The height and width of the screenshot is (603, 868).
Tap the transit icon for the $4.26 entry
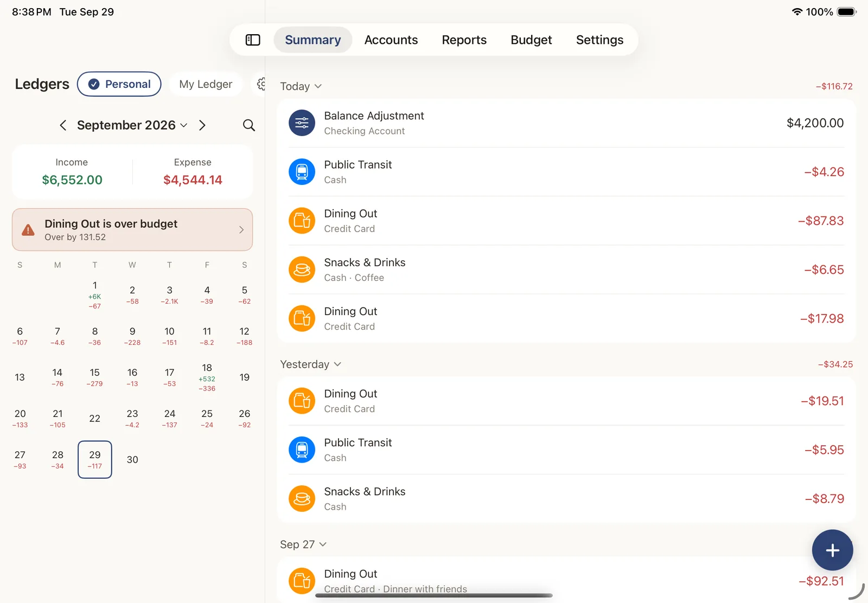[302, 172]
